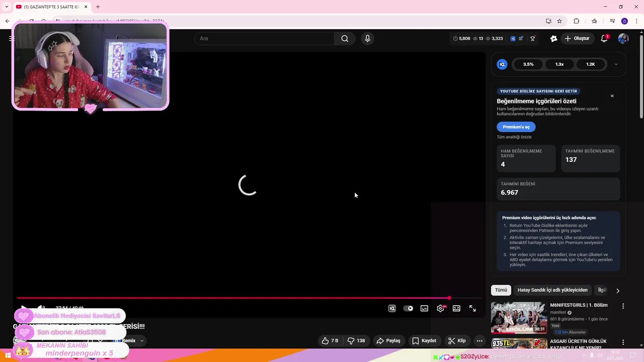
Task: Click the Kaydet save button
Action: [x=424, y=341]
